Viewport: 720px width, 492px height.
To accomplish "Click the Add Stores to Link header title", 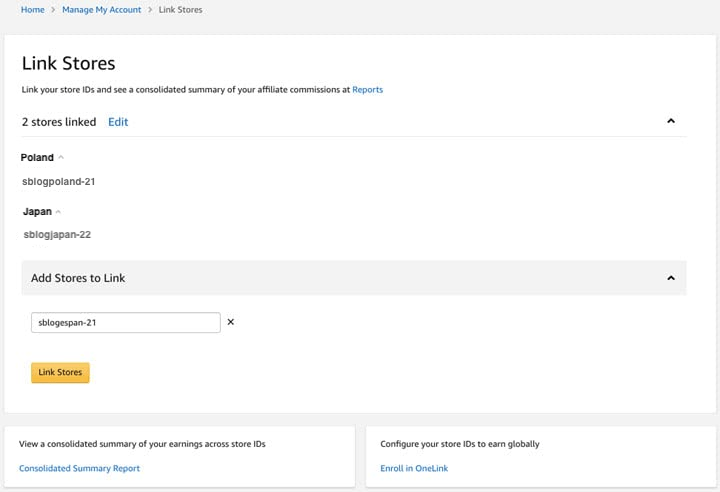I will coord(78,278).
